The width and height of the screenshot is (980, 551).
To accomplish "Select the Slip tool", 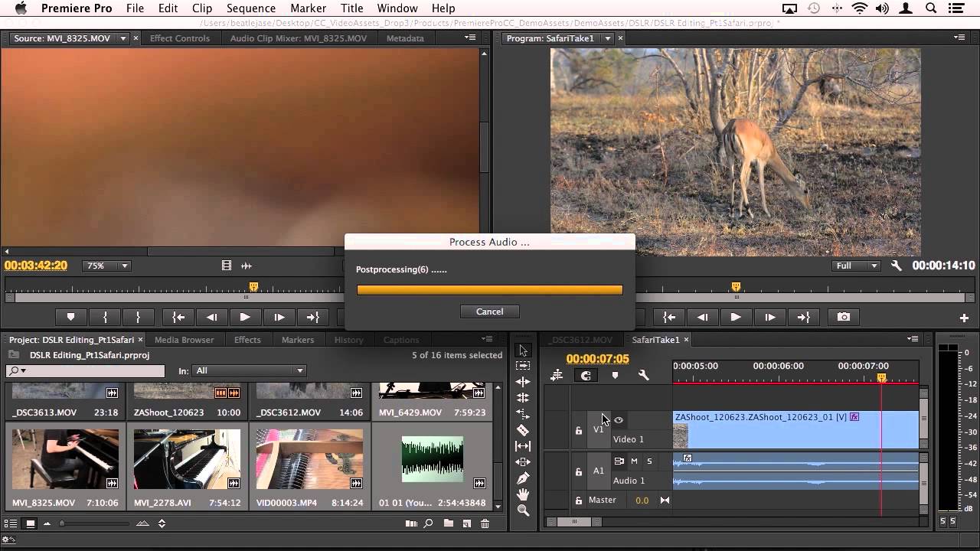I will (523, 446).
